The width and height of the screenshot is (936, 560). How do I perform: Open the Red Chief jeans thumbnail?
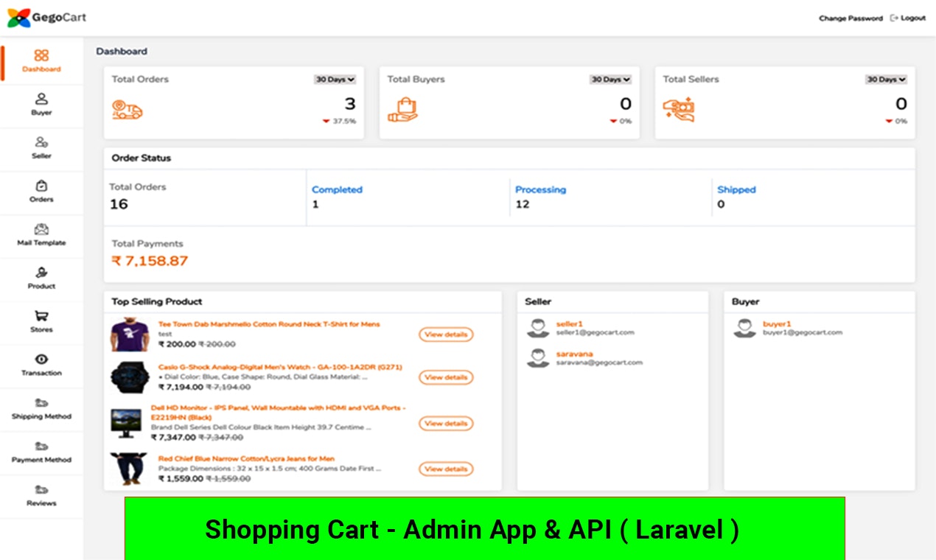click(x=128, y=469)
